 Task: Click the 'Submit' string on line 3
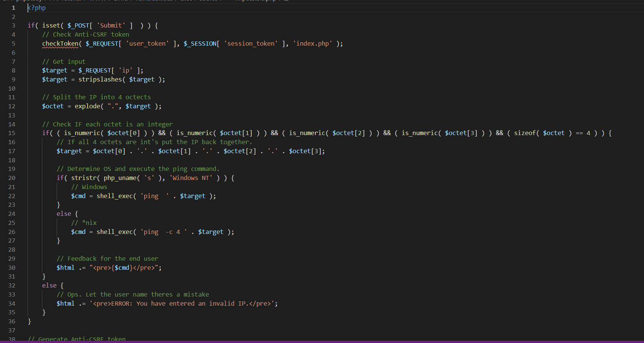tap(111, 26)
